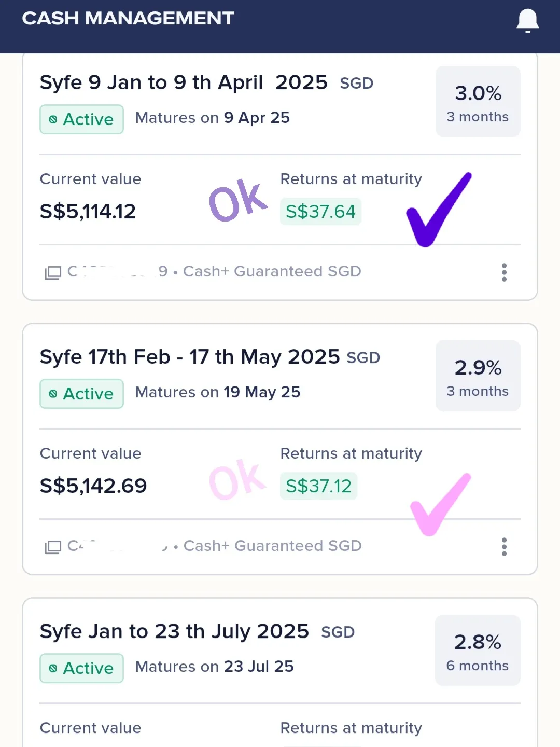Tap the 2.8% 6 months rate box
The image size is (560, 747).
(x=478, y=651)
